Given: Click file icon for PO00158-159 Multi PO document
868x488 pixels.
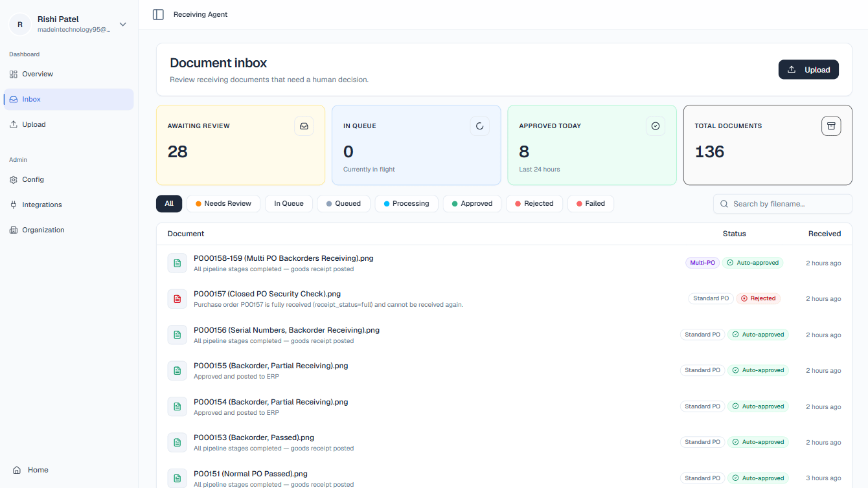Looking at the screenshot, I should pyautogui.click(x=177, y=263).
